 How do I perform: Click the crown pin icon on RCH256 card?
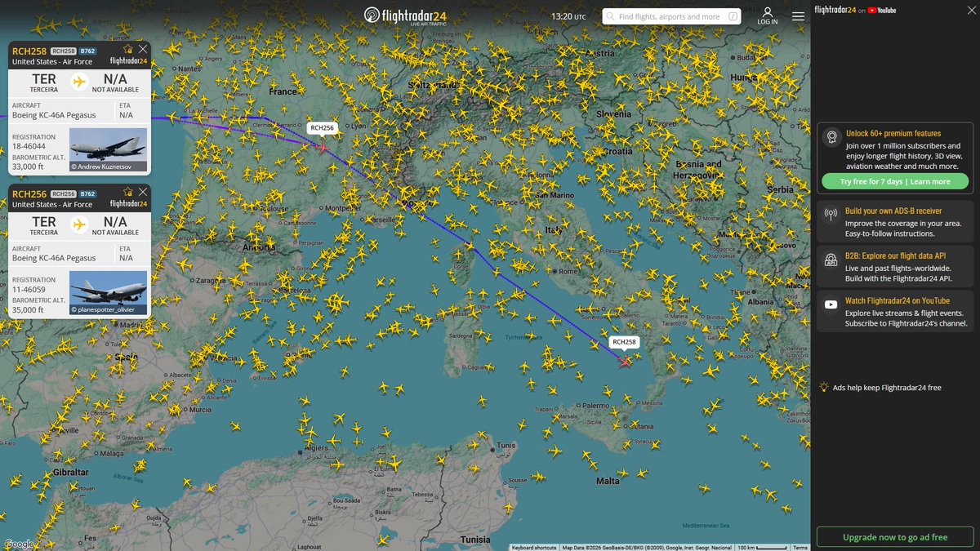point(127,193)
